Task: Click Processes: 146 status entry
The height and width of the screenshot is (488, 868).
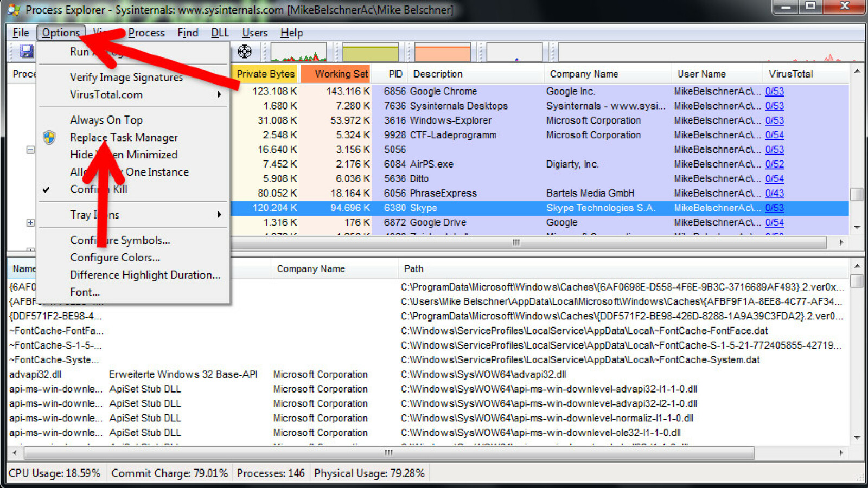Action: tap(271, 473)
